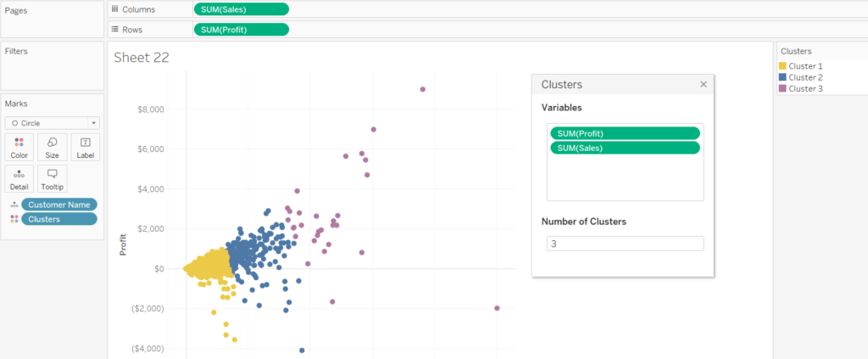The width and height of the screenshot is (868, 359).
Task: Click the detail icon beside Customer Name pill
Action: 14,205
